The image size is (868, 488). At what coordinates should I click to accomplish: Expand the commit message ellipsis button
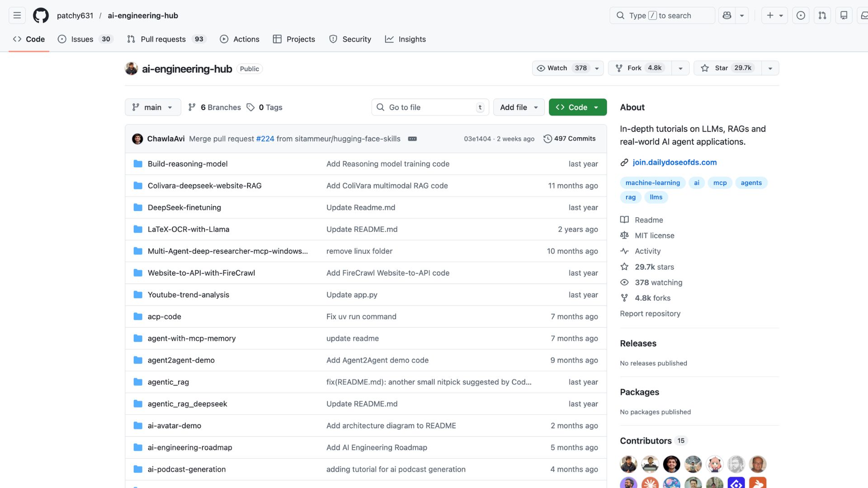[x=412, y=139]
